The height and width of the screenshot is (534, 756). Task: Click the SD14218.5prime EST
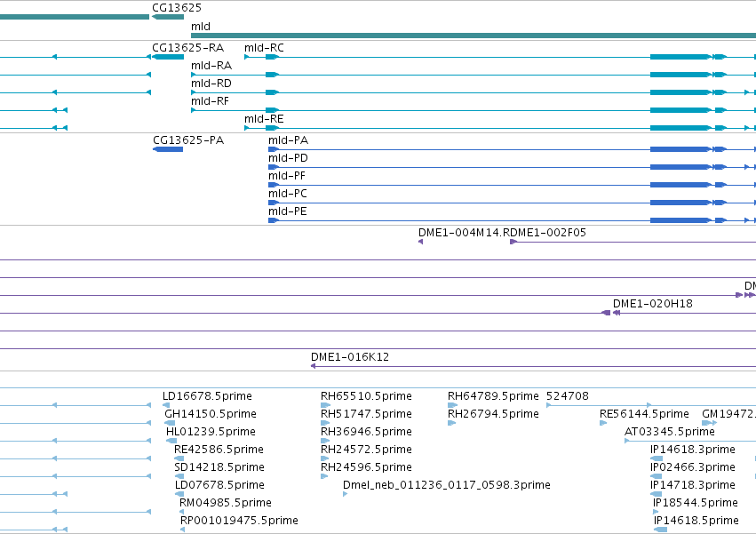point(179,476)
